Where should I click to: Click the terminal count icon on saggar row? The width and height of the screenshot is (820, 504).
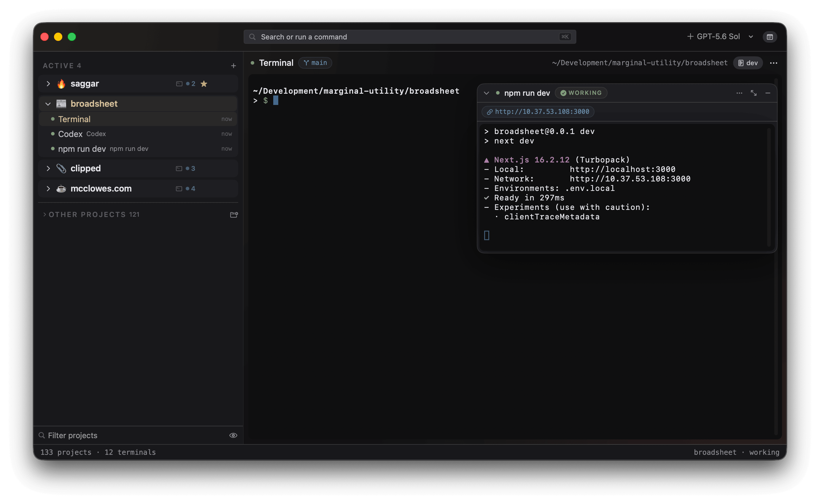(x=179, y=84)
